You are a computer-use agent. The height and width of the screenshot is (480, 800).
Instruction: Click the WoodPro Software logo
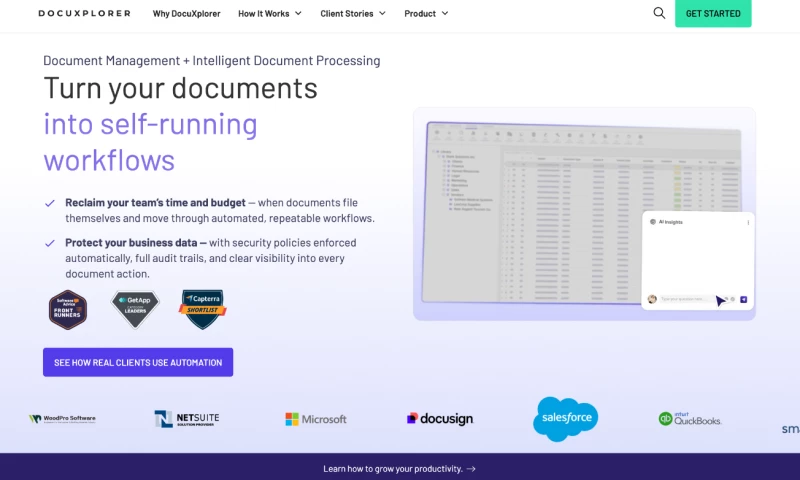tap(62, 419)
